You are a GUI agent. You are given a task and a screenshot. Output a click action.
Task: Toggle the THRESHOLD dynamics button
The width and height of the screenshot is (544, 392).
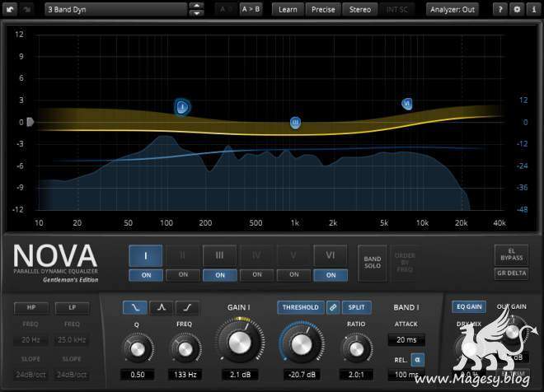(301, 307)
